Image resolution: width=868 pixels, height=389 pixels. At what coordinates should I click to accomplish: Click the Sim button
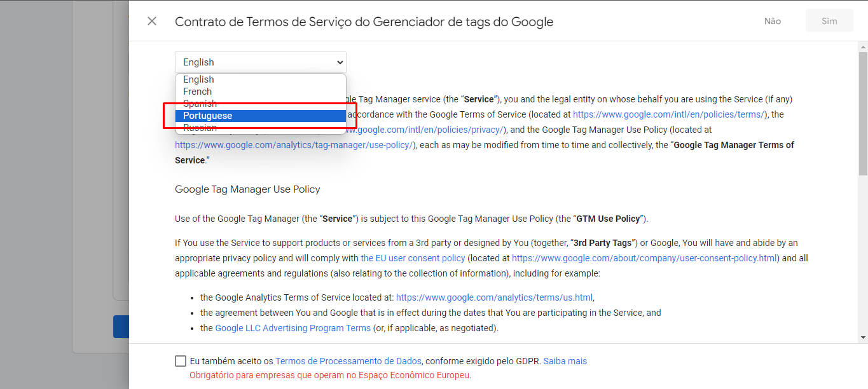click(829, 22)
